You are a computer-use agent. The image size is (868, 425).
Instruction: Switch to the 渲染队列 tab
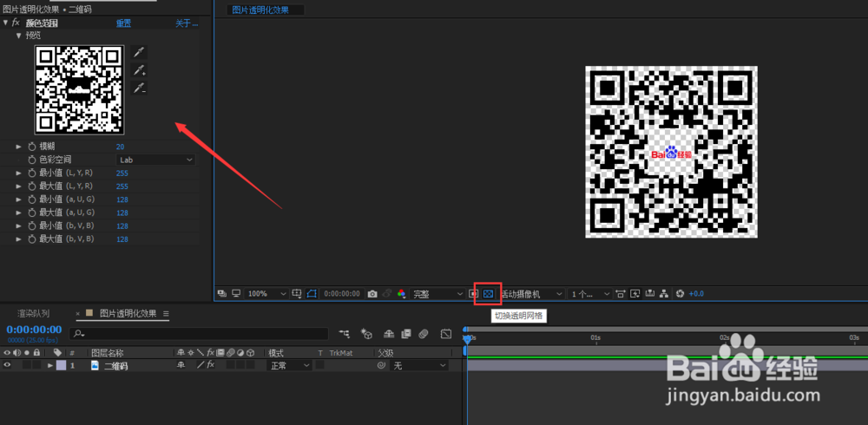coord(33,313)
